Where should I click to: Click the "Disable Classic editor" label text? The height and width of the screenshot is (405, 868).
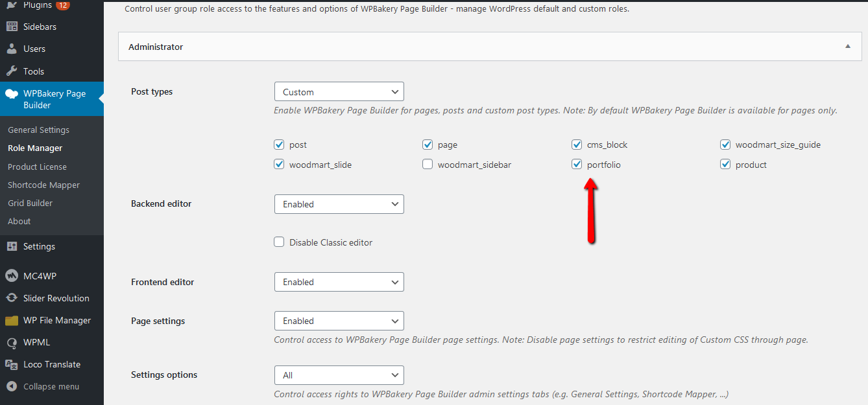click(331, 242)
